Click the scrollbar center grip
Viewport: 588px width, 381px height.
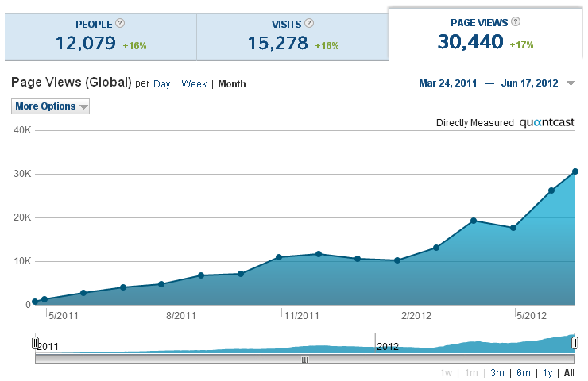304,360
